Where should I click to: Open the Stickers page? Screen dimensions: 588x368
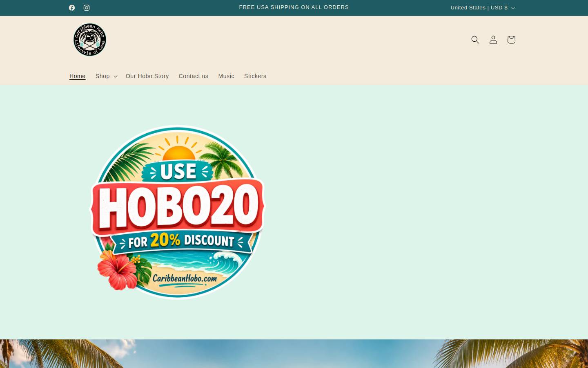[255, 76]
